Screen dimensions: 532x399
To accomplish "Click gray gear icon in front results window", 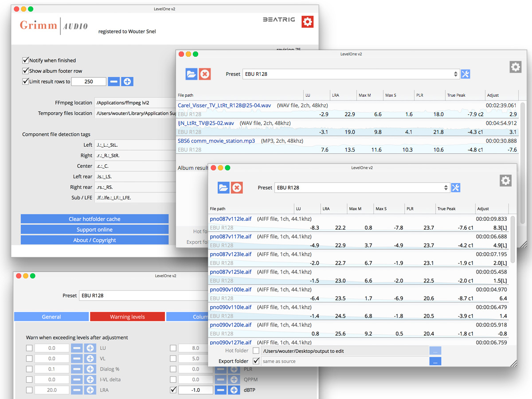I will click(505, 180).
